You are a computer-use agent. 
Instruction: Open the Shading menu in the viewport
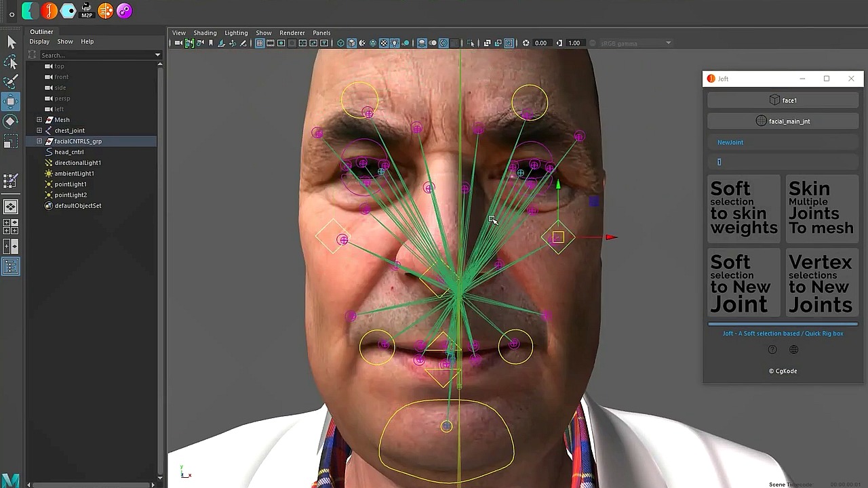(205, 33)
